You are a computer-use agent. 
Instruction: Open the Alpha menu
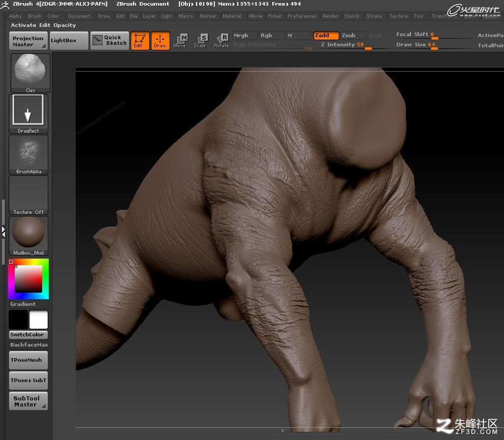pyautogui.click(x=15, y=16)
